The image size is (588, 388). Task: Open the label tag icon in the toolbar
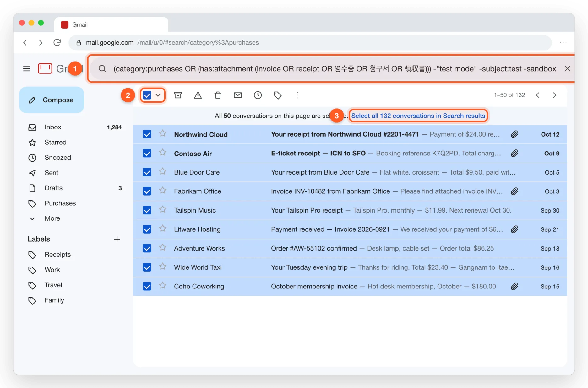tap(278, 95)
